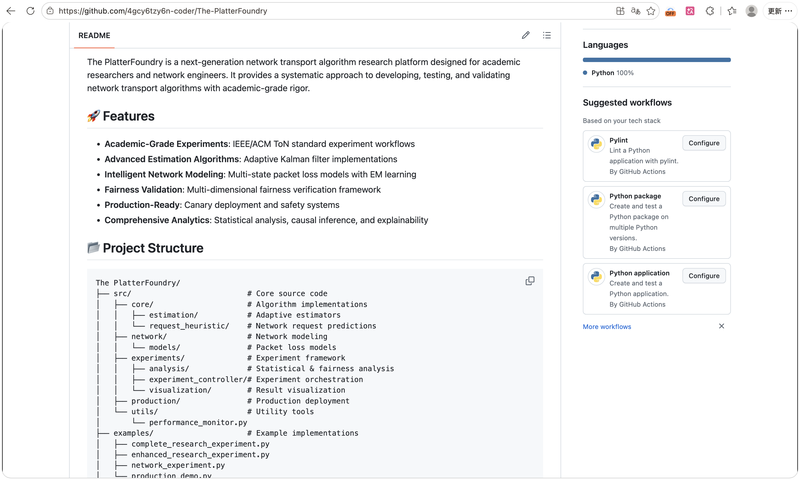Screen dimensions: 800x480
Task: Open README outline list icon
Action: click(x=546, y=35)
